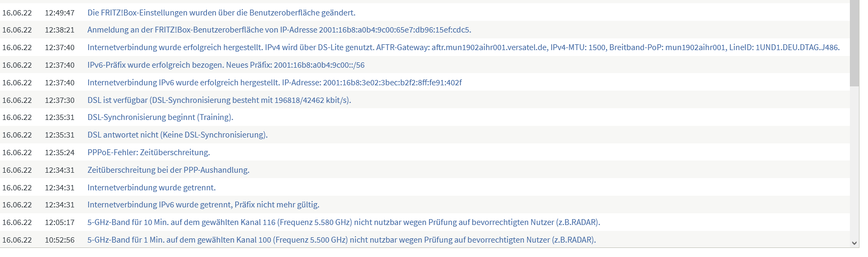Click the empty scrollbar track below thumb
Viewport: 868px width, 257px height.
pos(854,163)
